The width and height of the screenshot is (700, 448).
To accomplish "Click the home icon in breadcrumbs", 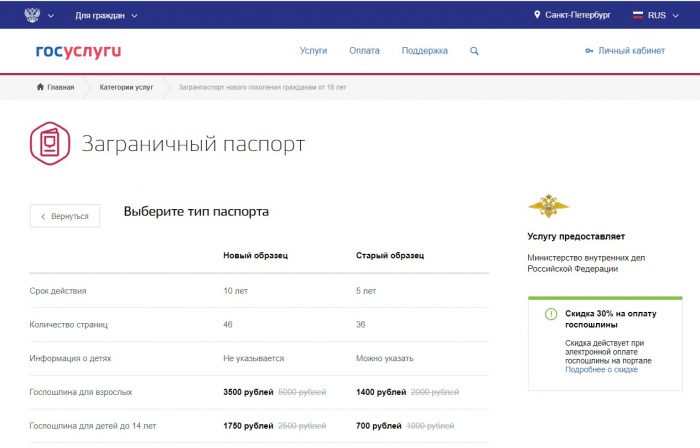I will pyautogui.click(x=40, y=87).
